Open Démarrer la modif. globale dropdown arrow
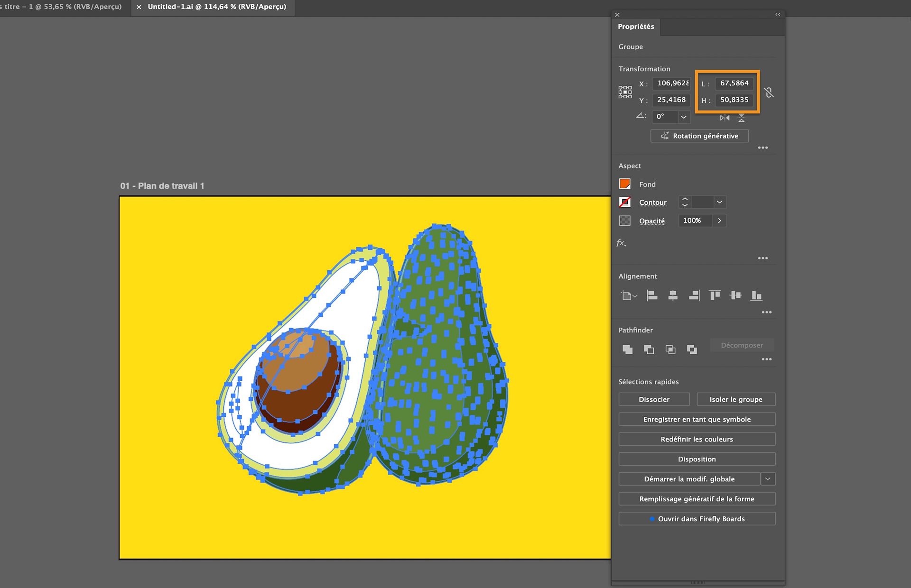The height and width of the screenshot is (588, 911). (x=768, y=479)
